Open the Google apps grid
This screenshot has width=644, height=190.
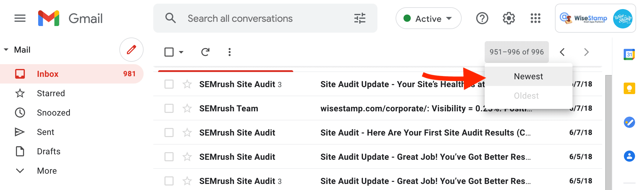[x=535, y=18]
